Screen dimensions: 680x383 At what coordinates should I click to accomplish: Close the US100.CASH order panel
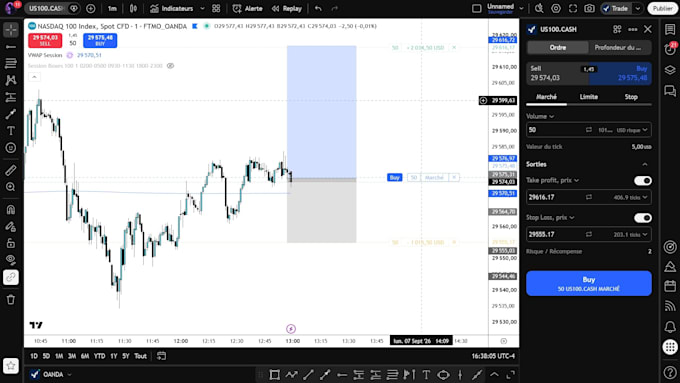[x=647, y=29]
